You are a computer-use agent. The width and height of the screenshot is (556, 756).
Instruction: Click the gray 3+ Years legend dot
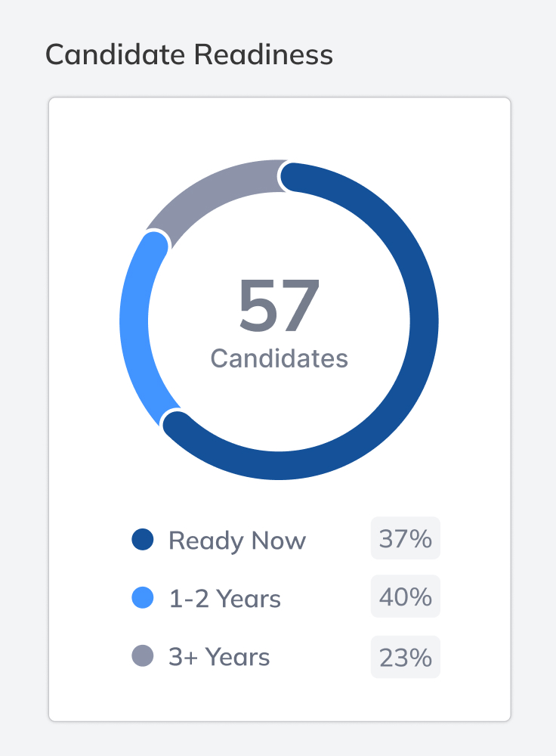click(143, 655)
